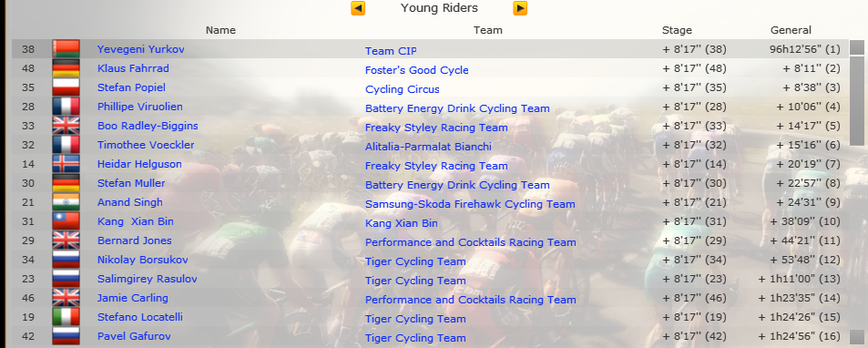868x348 pixels.
Task: Click the scrollbar down button at bottom
Action: coord(857,337)
